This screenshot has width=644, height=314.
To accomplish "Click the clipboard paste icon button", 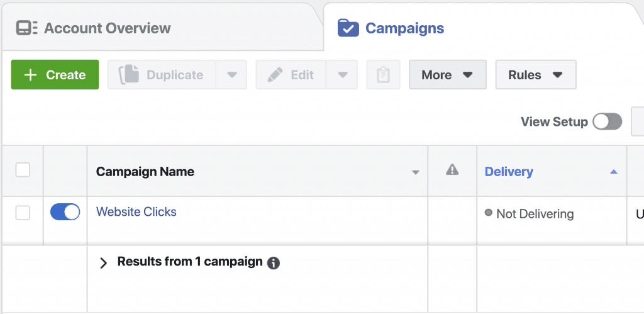I will 383,75.
